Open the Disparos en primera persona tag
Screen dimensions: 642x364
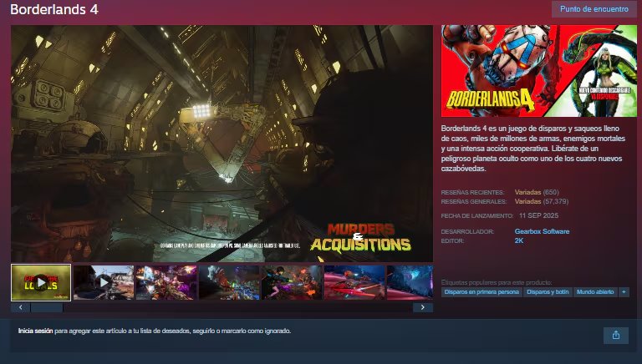(x=481, y=292)
